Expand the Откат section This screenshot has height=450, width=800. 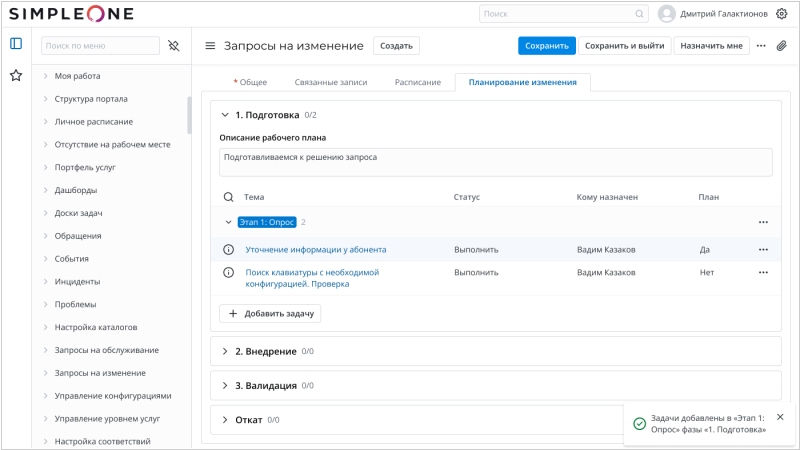tap(225, 420)
